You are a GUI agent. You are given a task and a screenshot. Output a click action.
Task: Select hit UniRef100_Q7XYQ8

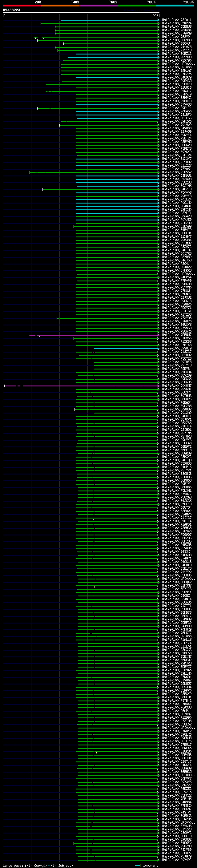click(176, 318)
